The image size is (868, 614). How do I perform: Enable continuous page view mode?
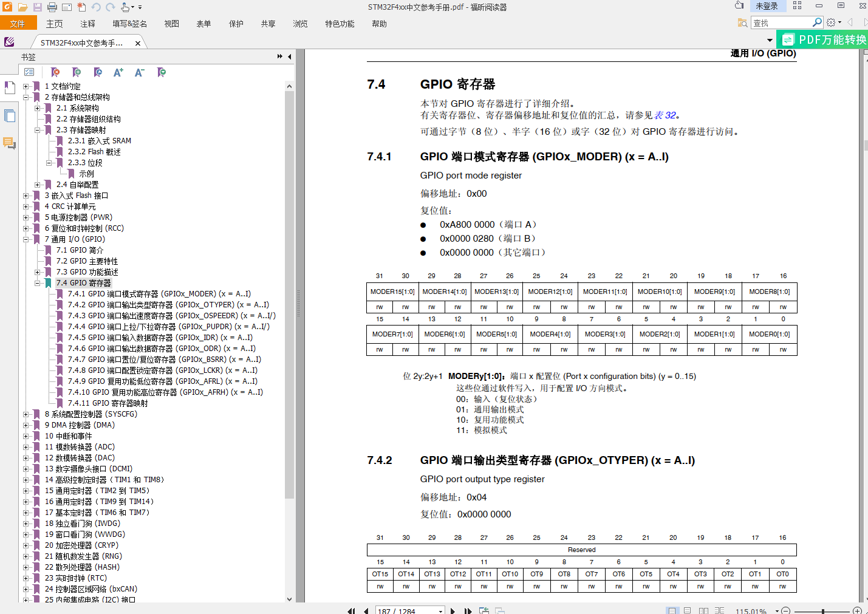click(x=688, y=611)
